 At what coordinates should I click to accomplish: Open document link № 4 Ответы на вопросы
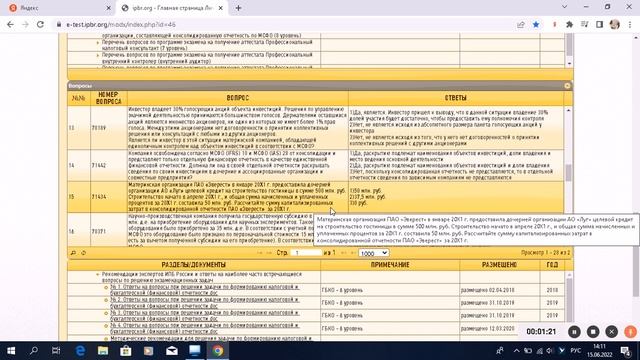pos(204,328)
